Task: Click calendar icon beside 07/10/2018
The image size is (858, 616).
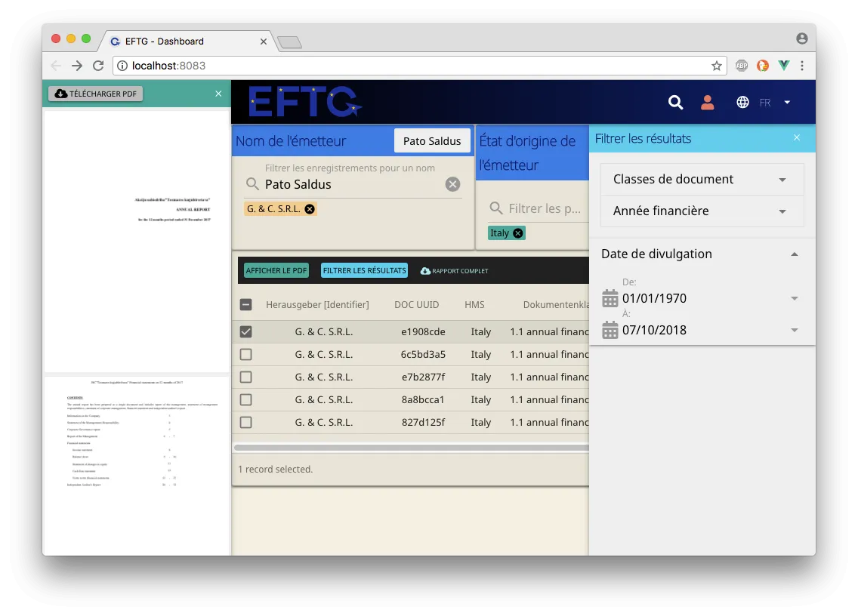Action: (610, 331)
